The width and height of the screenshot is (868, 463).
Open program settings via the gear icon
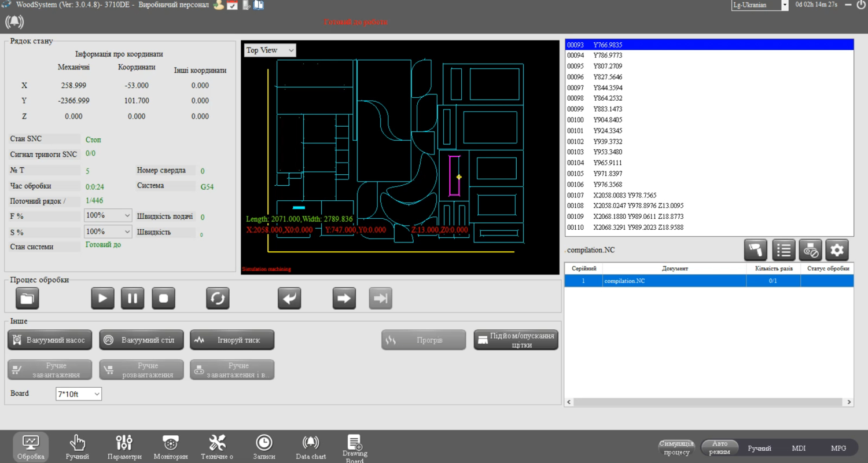(837, 250)
